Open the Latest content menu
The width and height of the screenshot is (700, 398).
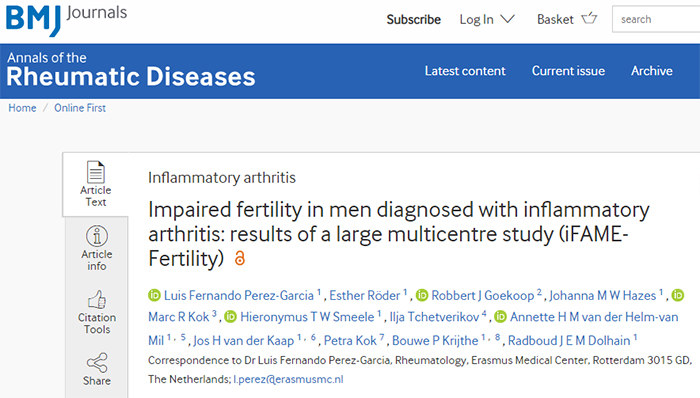(x=465, y=71)
